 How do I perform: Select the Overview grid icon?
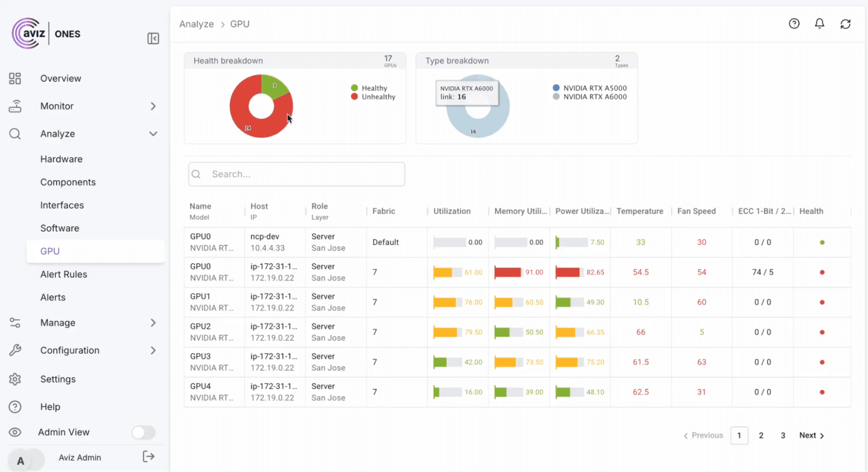(15, 78)
